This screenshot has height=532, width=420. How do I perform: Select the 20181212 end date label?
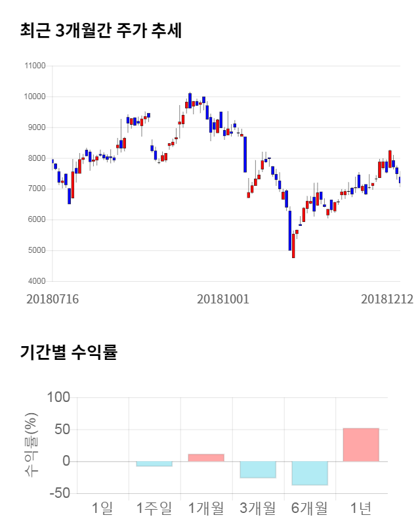387,299
